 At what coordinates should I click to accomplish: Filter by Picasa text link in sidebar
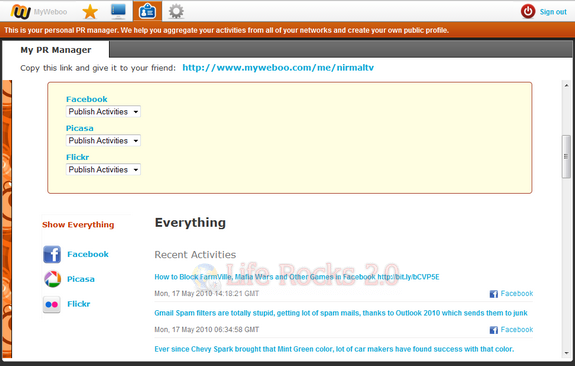tap(81, 279)
